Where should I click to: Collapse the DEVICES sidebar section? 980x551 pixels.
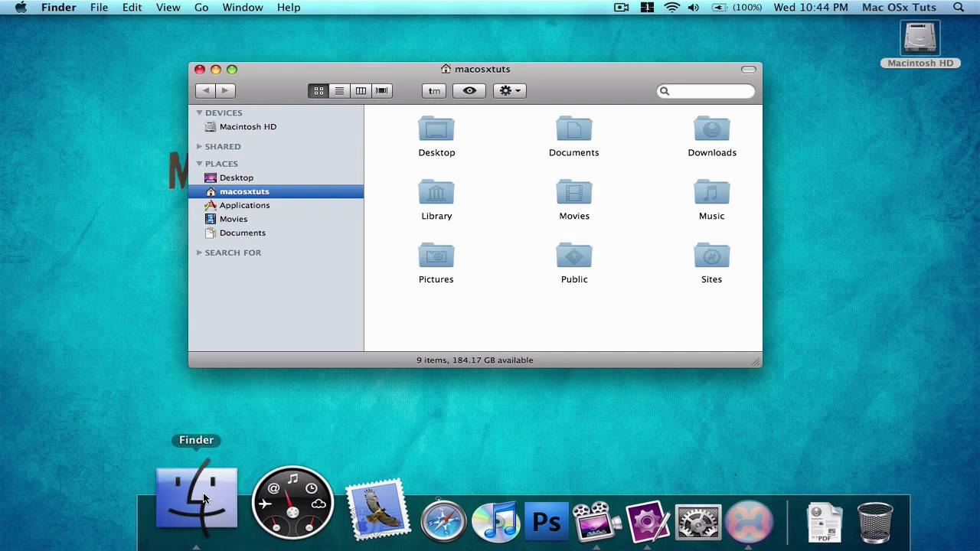pyautogui.click(x=200, y=112)
